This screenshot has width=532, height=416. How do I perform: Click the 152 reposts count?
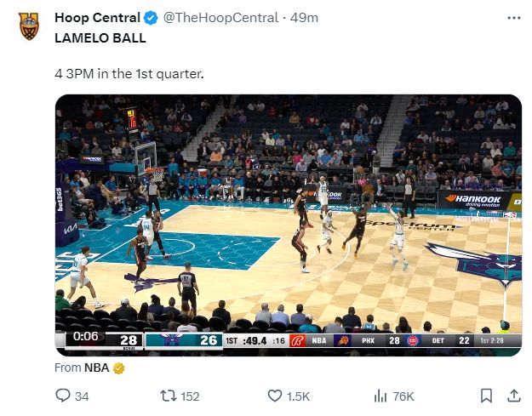pos(190,396)
